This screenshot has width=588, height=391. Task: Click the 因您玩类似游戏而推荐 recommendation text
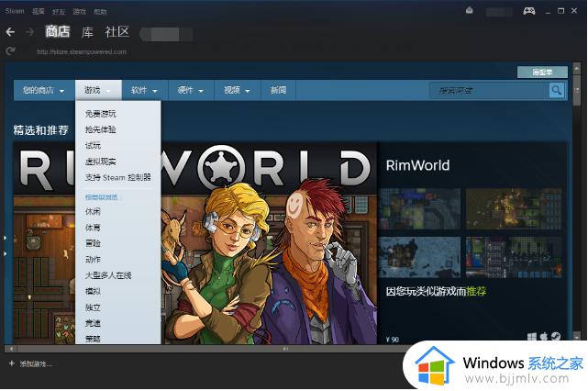coord(436,291)
